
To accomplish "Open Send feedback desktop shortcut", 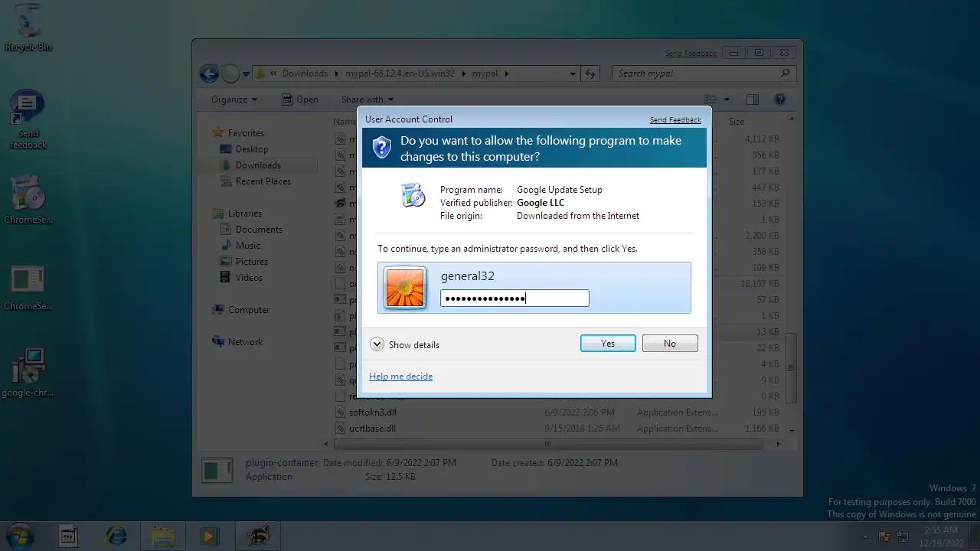I will (x=28, y=119).
